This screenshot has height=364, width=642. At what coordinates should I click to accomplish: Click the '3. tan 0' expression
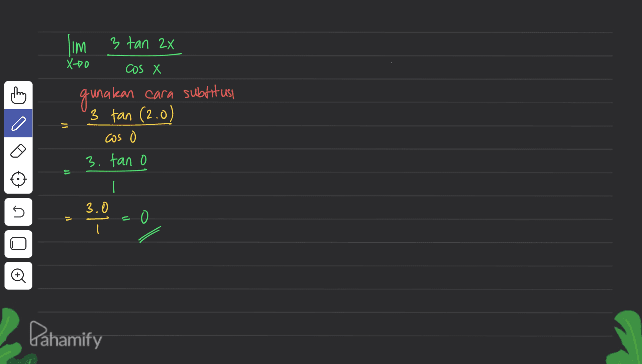pos(116,161)
